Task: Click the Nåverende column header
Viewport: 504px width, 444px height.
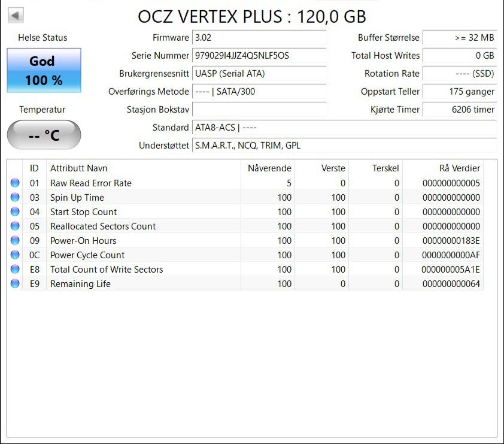Action: coord(268,168)
